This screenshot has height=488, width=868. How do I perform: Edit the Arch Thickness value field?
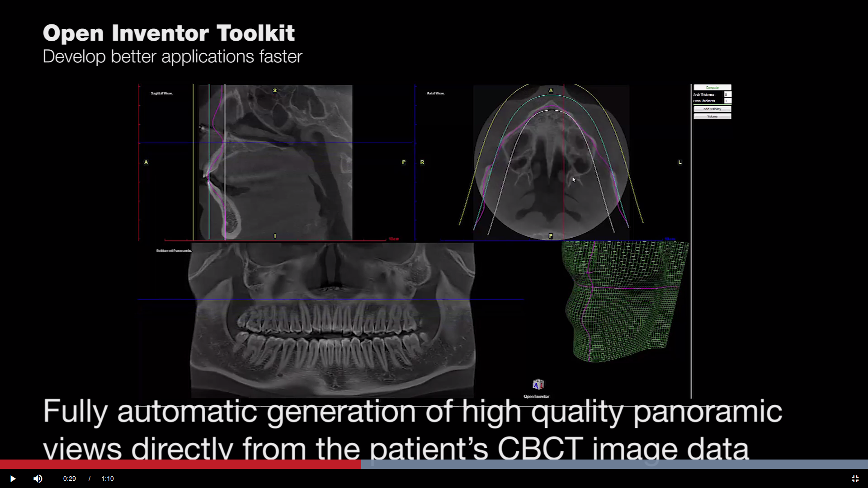click(x=727, y=94)
